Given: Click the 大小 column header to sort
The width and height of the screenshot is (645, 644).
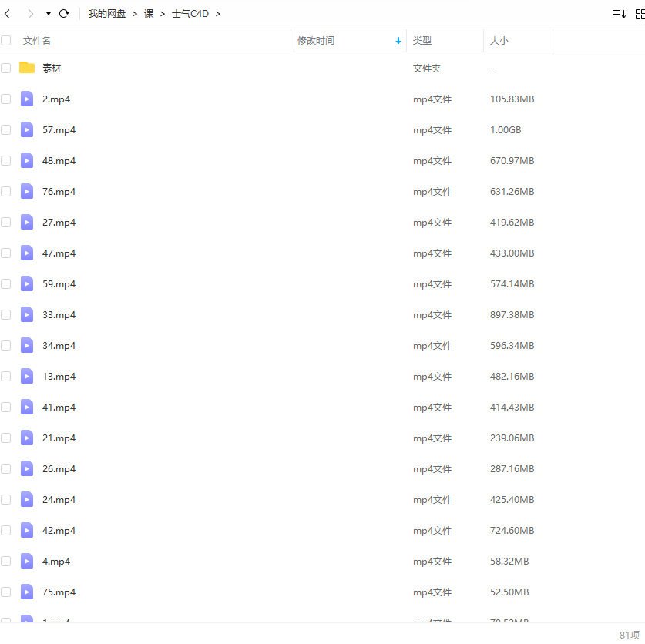Looking at the screenshot, I should [499, 40].
